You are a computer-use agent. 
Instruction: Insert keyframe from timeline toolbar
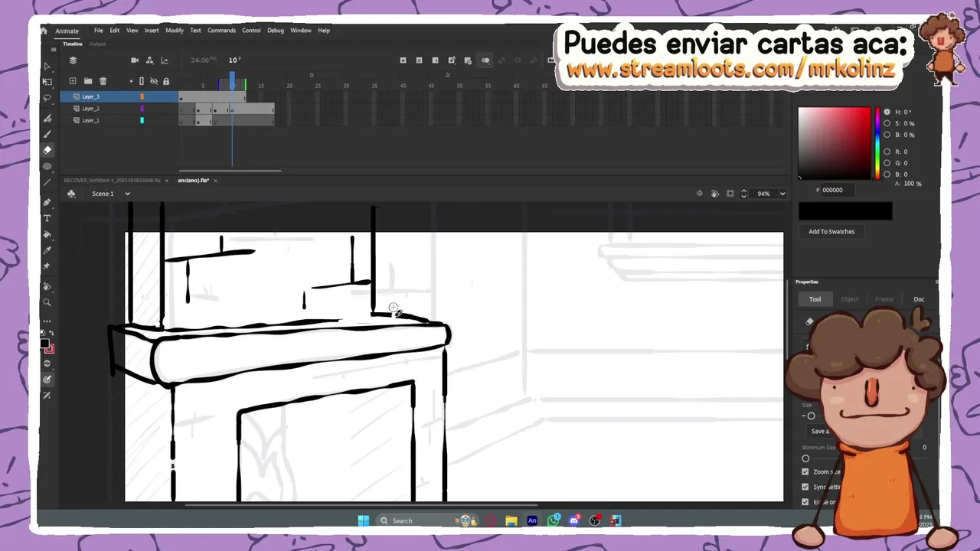click(403, 60)
